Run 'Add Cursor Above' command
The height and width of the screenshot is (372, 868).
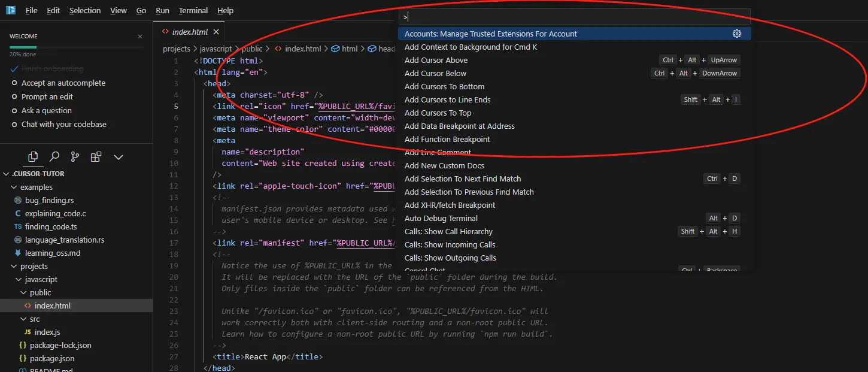(x=436, y=61)
